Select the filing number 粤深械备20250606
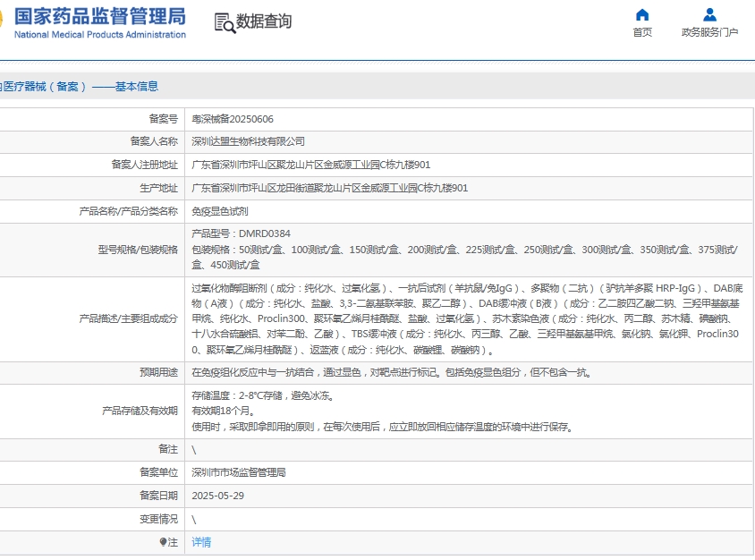The image size is (755, 560). [233, 119]
